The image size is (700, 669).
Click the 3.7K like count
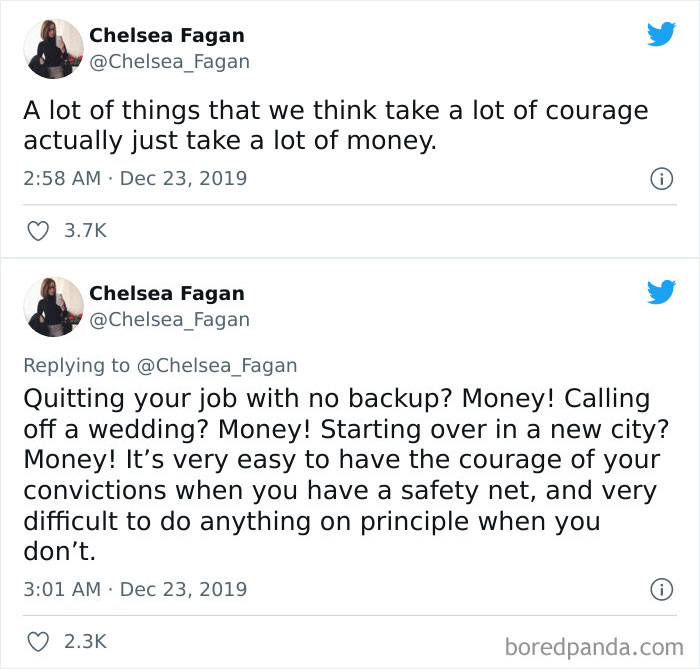tap(85, 231)
